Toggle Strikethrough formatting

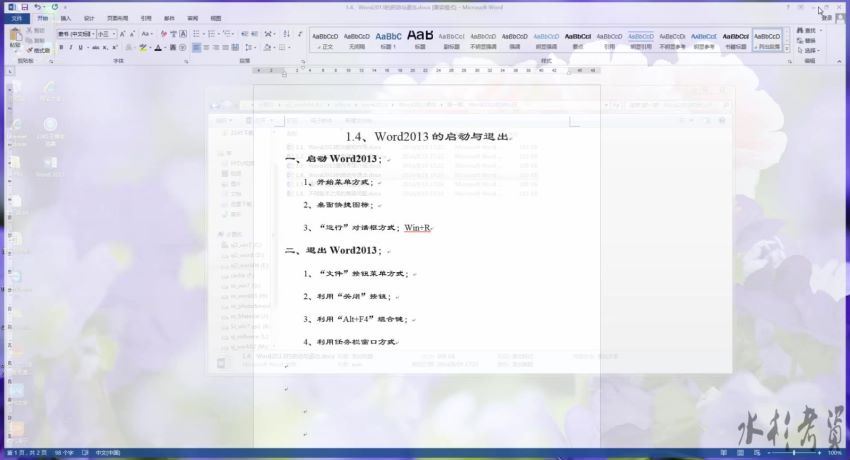[95, 48]
